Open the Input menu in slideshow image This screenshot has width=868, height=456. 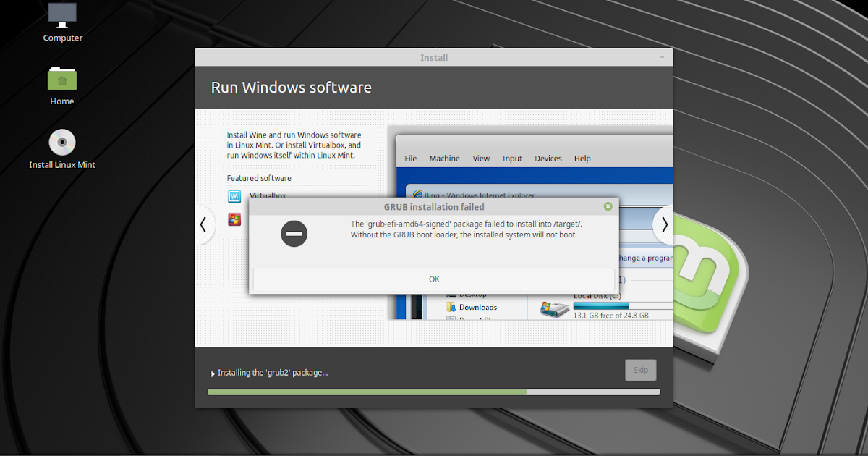[512, 159]
